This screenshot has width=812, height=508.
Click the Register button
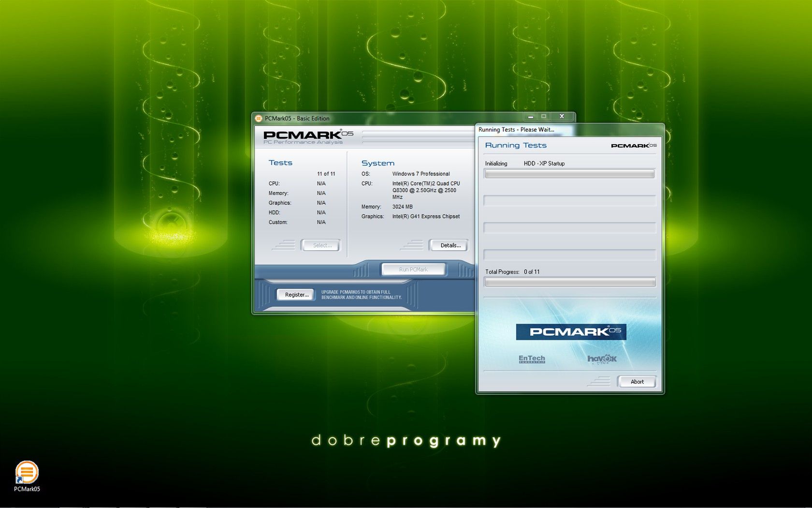click(x=296, y=295)
